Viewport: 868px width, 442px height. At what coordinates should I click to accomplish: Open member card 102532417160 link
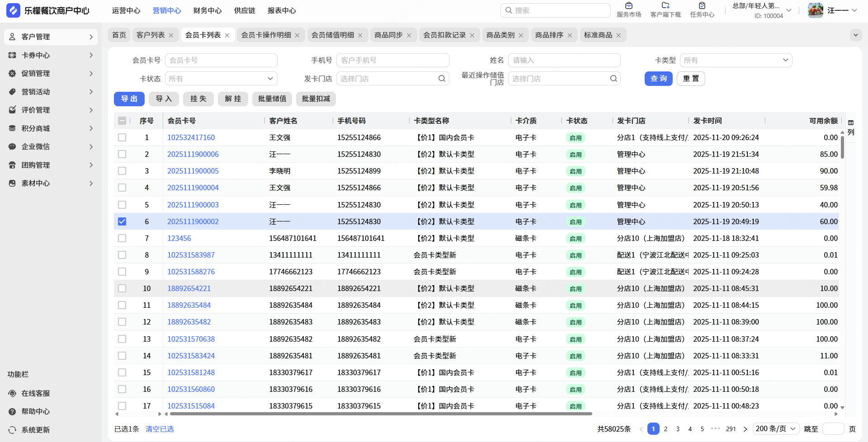pyautogui.click(x=191, y=137)
